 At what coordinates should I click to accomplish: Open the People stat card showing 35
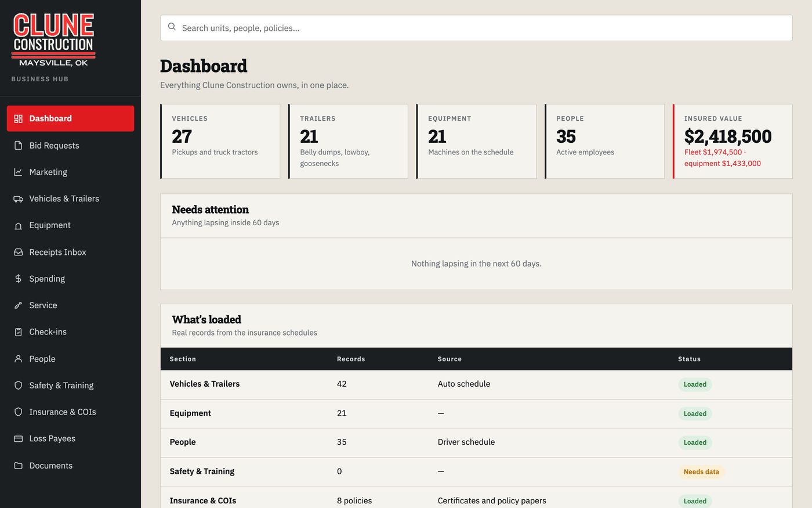(604, 141)
